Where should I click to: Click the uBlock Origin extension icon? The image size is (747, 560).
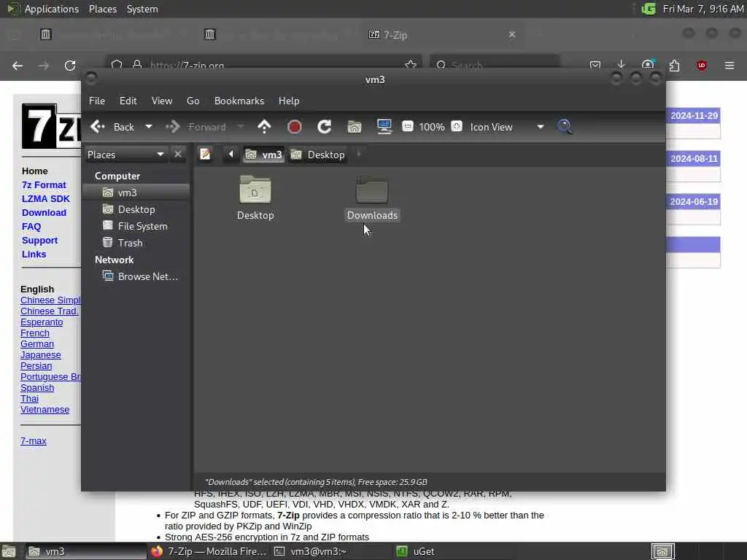tap(701, 65)
